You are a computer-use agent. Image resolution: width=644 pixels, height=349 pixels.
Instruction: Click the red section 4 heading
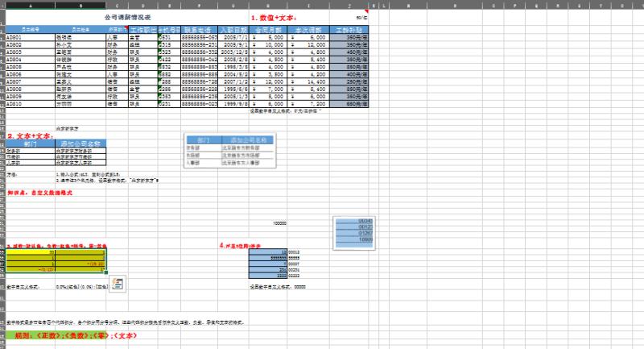click(x=240, y=245)
